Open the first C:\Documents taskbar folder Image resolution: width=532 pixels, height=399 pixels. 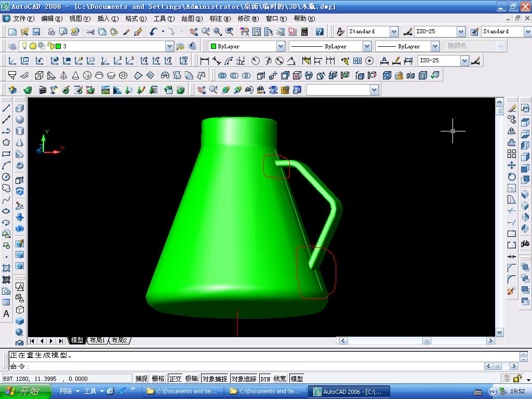pyautogui.click(x=182, y=392)
